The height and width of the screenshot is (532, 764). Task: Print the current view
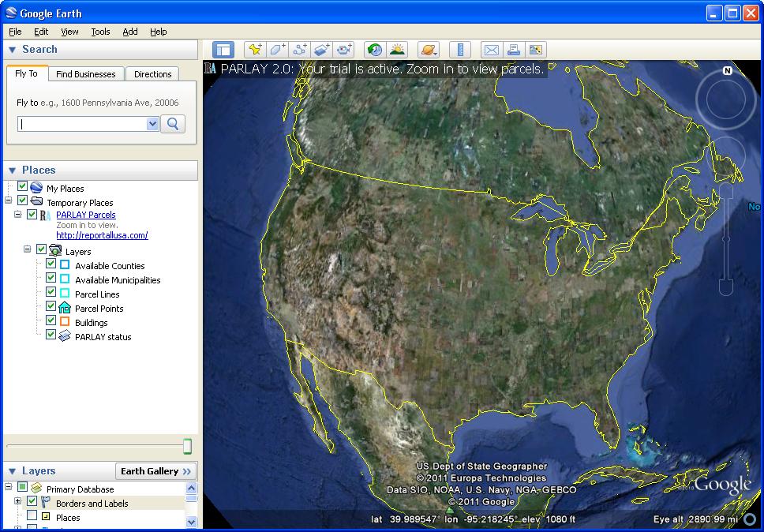coord(514,50)
